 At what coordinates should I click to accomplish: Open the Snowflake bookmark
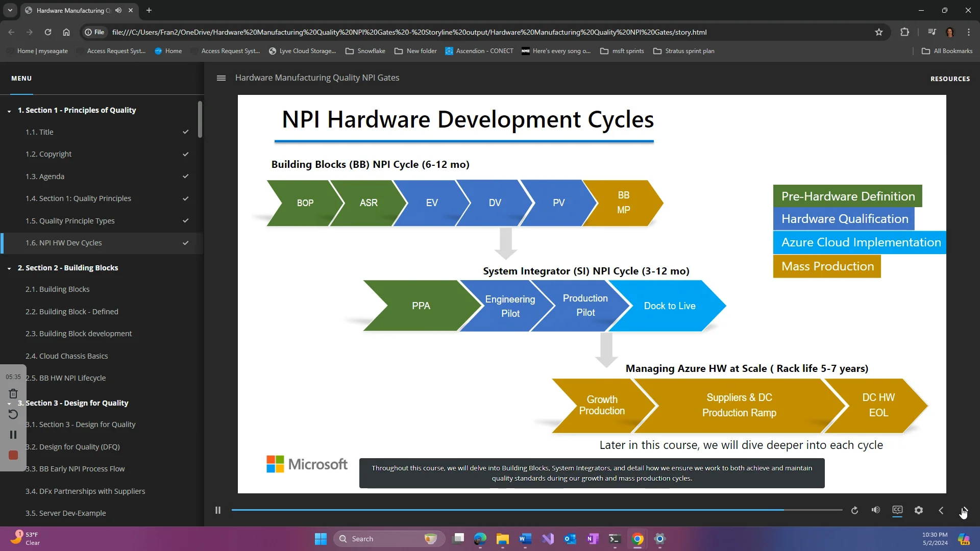365,51
